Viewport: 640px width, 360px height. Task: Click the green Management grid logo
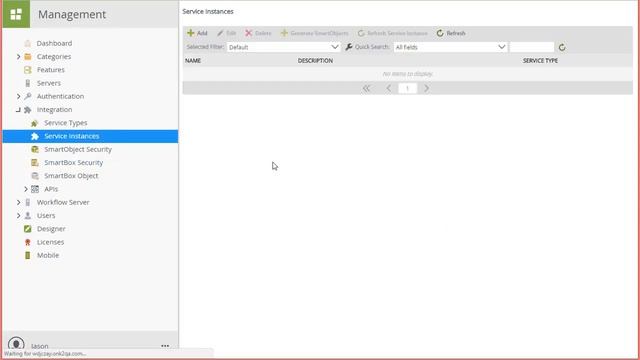click(16, 14)
